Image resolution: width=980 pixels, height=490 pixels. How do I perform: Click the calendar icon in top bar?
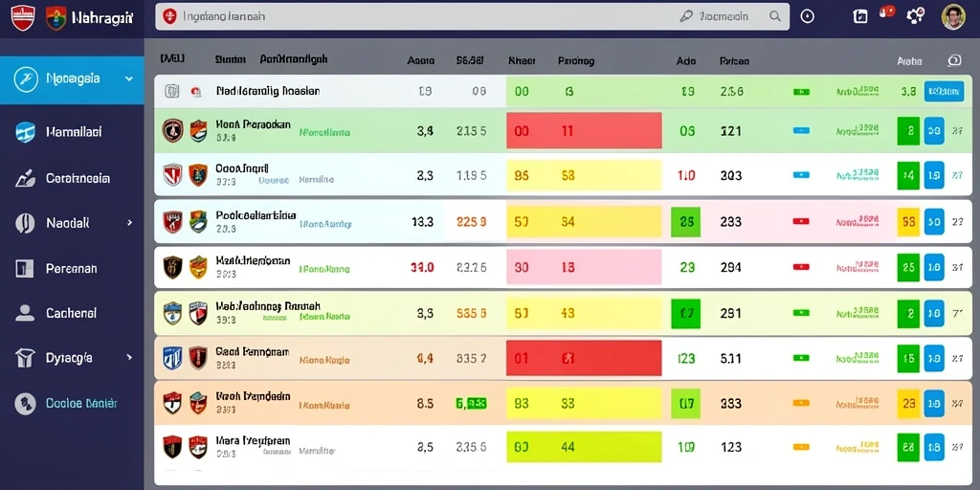(x=860, y=17)
